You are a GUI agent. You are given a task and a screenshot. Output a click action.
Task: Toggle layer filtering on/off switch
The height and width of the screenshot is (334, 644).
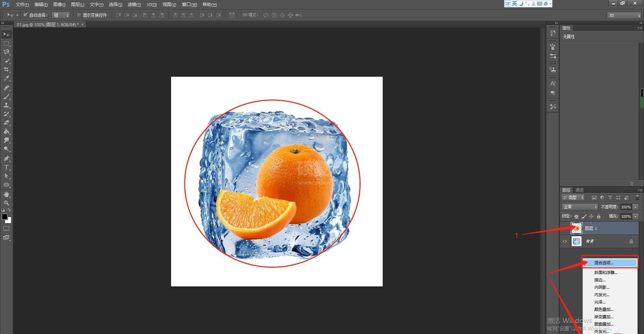[x=637, y=198]
